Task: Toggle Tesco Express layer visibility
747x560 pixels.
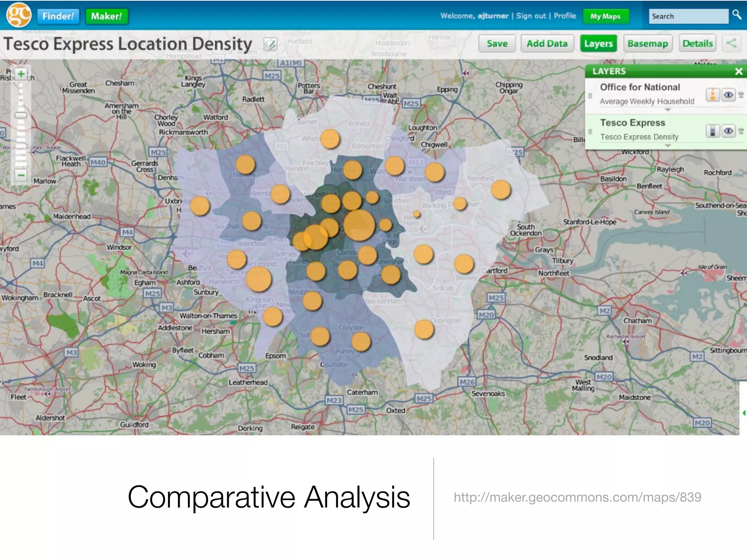Action: click(728, 131)
